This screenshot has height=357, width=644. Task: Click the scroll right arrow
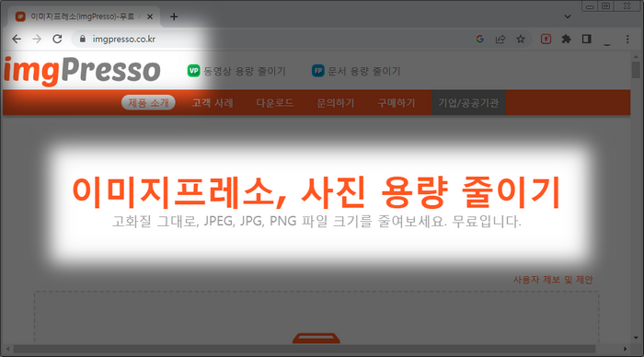625,350
